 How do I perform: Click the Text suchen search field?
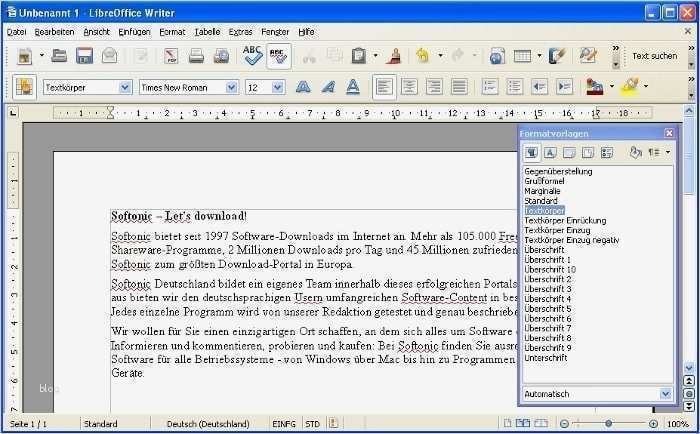click(654, 56)
